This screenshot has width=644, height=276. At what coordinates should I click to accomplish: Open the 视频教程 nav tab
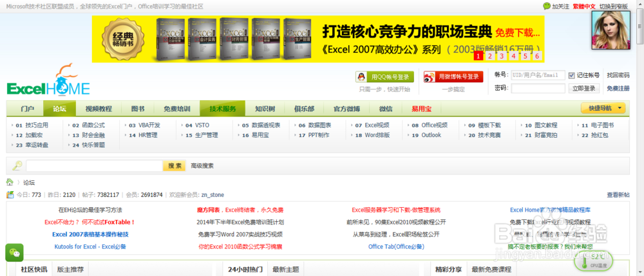click(99, 109)
